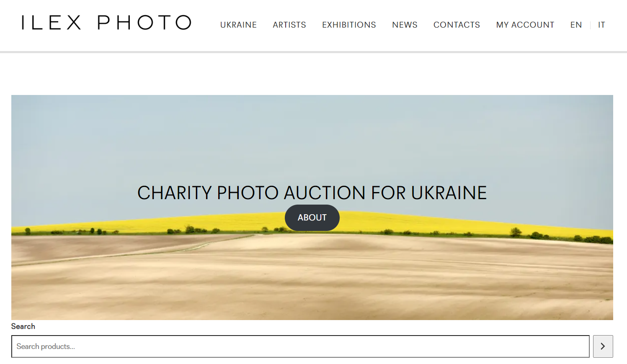The height and width of the screenshot is (364, 627).
Task: Click the yellow rapeseed field in banner photo
Action: coord(419,222)
